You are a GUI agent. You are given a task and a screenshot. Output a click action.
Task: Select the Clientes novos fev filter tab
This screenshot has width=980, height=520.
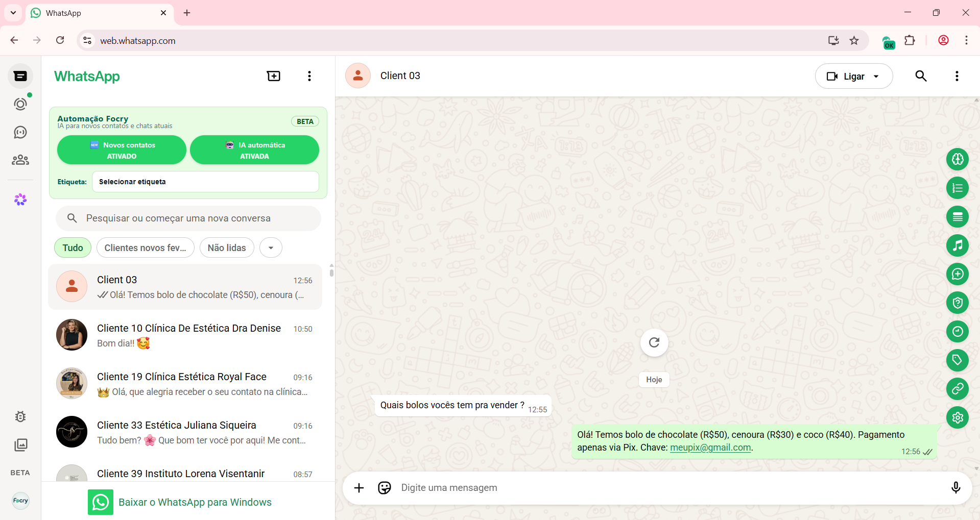pos(145,248)
